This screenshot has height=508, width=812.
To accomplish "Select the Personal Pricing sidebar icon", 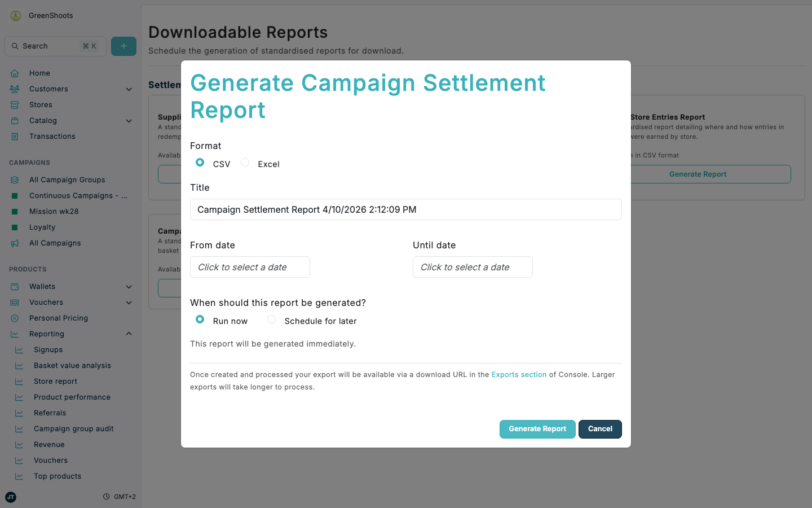I will (15, 318).
